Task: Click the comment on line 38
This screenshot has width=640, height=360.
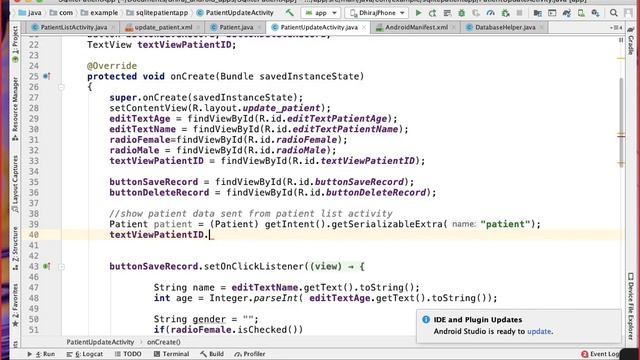Action: point(251,213)
